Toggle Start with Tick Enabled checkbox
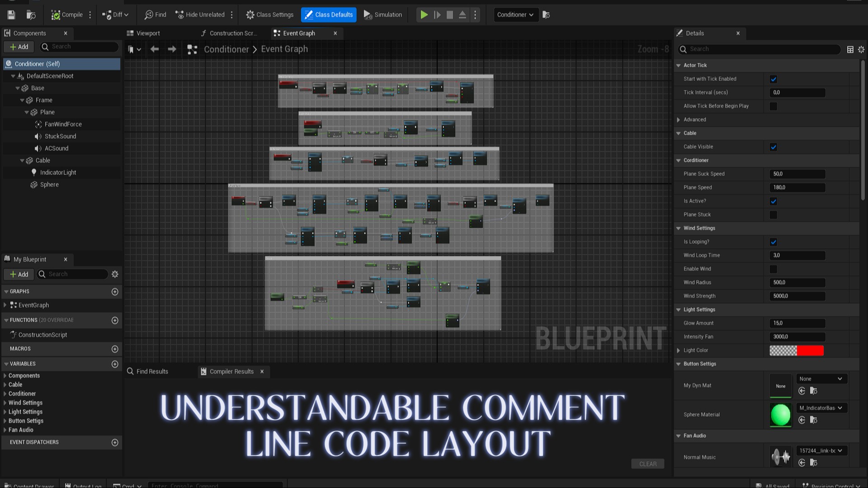This screenshot has width=868, height=488. (774, 79)
